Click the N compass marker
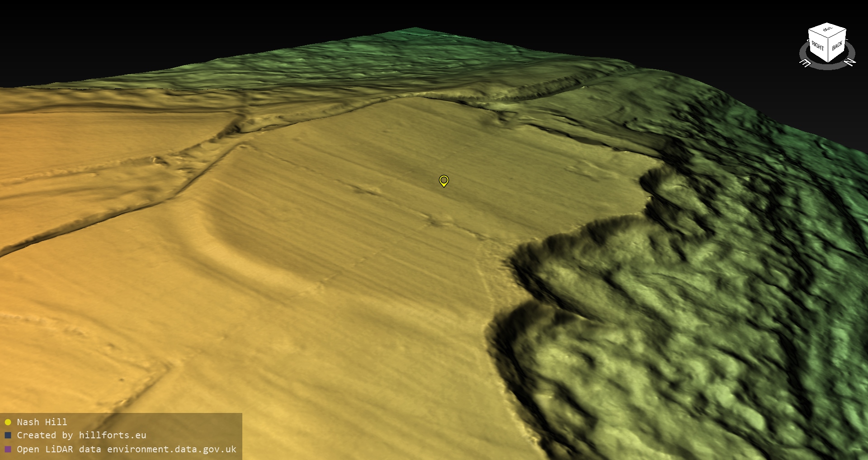The width and height of the screenshot is (868, 460). pyautogui.click(x=850, y=62)
